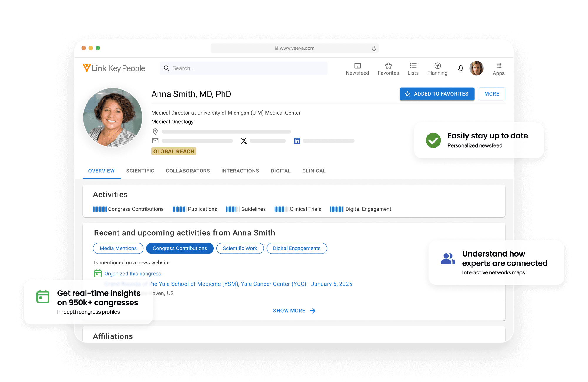
Task: Select the Media Mentions filter chip
Action: [x=118, y=248]
